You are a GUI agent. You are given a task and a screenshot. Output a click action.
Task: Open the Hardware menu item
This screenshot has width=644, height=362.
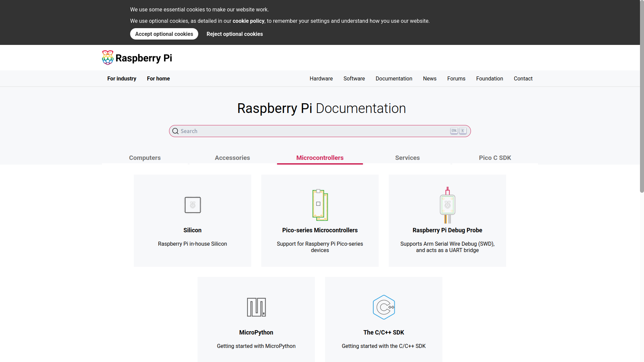321,78
